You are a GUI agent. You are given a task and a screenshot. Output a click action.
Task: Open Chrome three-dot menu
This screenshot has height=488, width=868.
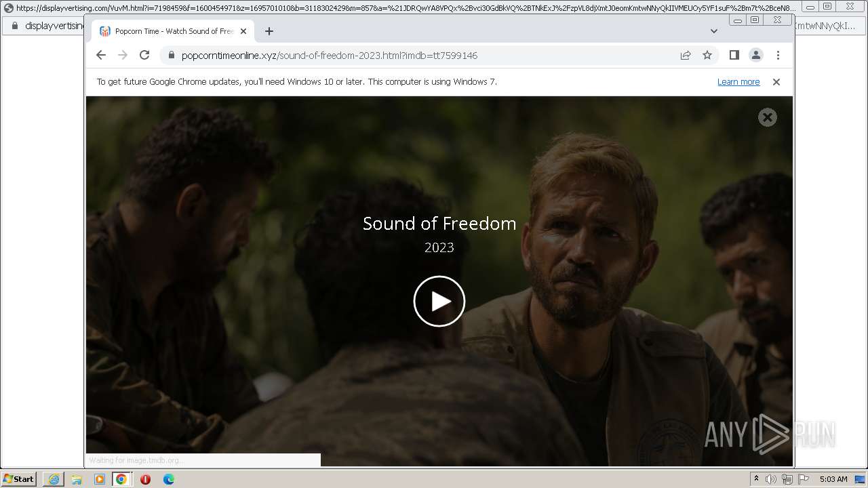pos(778,55)
